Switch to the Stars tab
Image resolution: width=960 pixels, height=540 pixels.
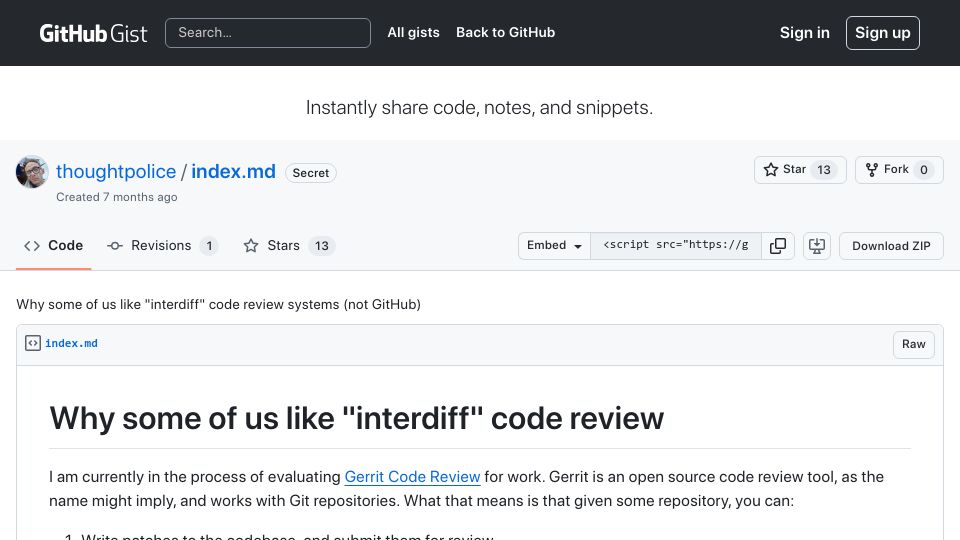click(x=289, y=246)
